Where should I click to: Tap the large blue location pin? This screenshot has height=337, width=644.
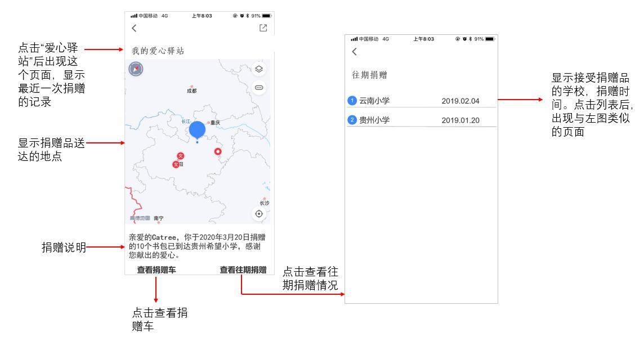tap(197, 131)
